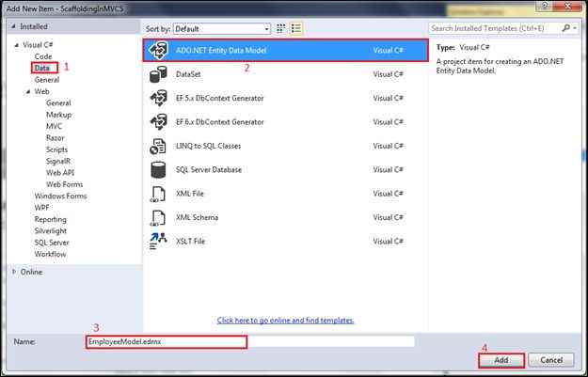Select XML File template text

(x=190, y=194)
